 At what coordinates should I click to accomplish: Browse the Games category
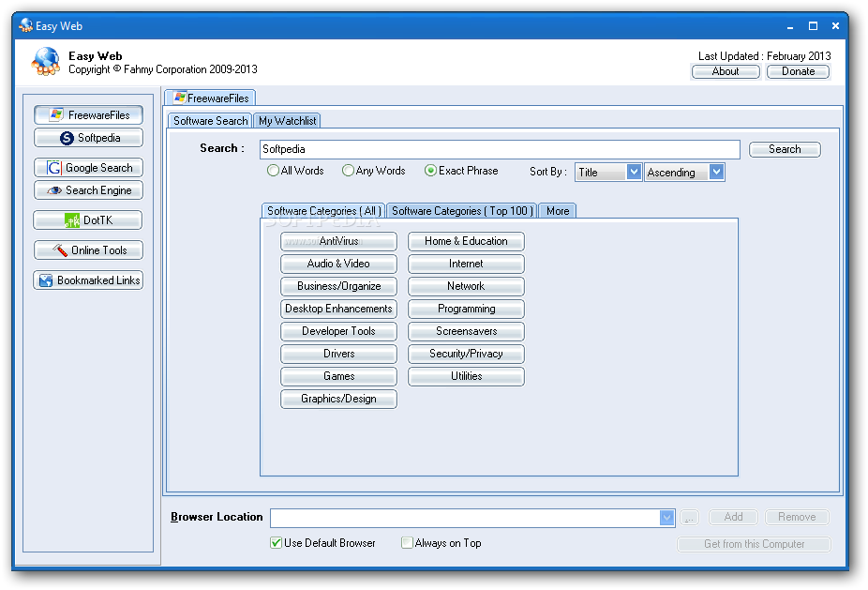pos(338,377)
